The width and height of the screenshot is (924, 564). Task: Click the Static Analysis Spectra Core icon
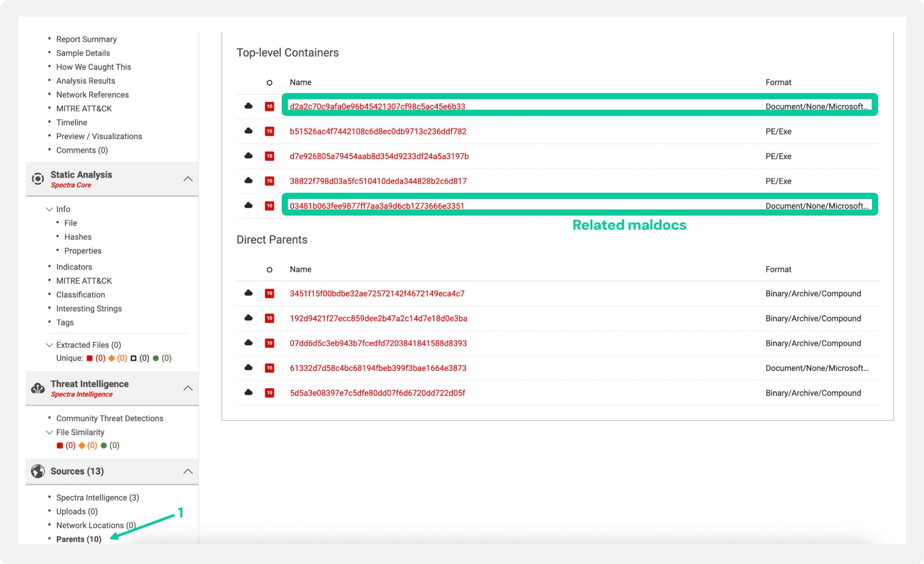click(38, 178)
